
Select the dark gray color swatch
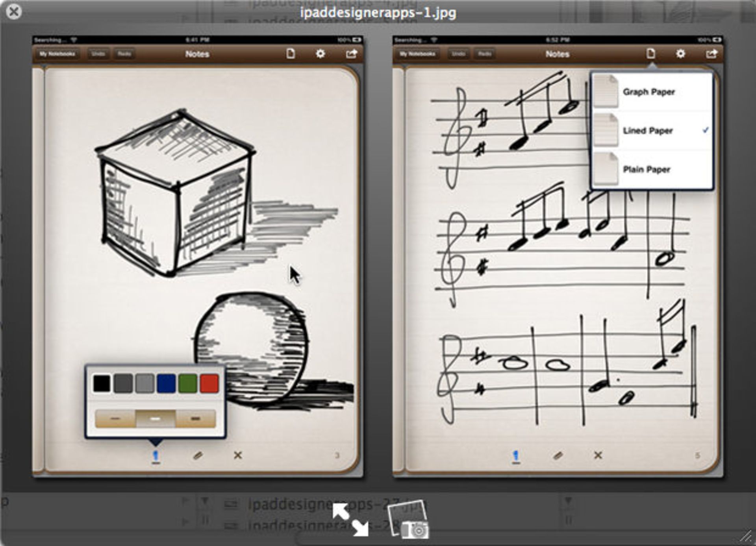point(123,384)
